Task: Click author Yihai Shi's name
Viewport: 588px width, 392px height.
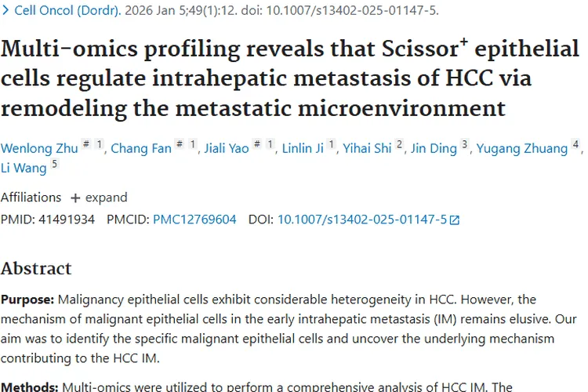Action: tap(368, 149)
